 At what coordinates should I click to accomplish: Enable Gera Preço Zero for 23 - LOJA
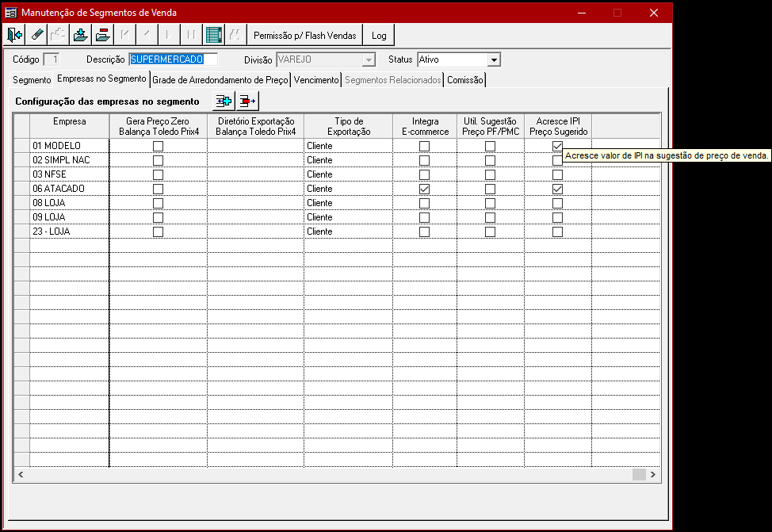(158, 232)
